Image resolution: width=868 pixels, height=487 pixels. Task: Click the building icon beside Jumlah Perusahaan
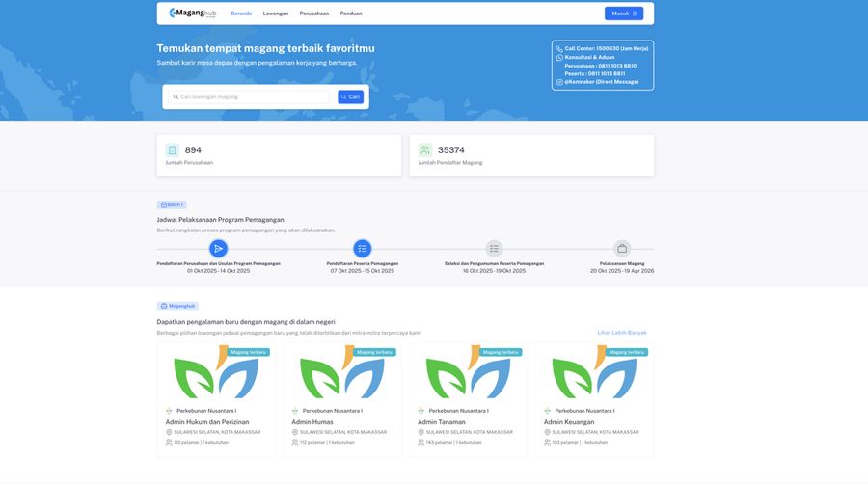click(173, 150)
